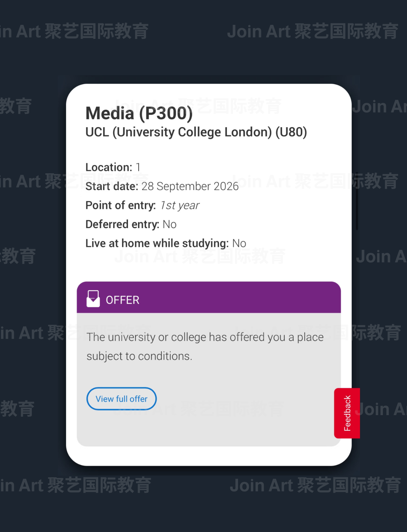Click the conditional offer description text
This screenshot has width=407, height=532.
pyautogui.click(x=205, y=346)
